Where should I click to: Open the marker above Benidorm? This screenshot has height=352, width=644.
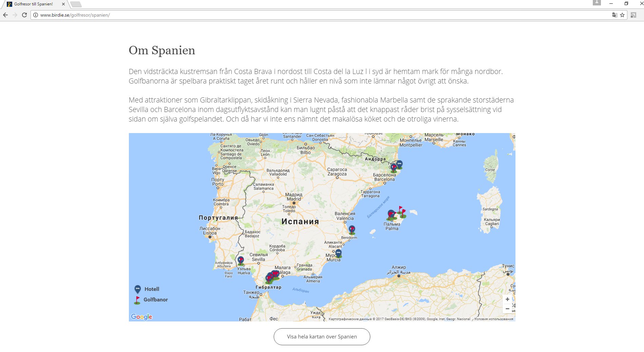(352, 230)
